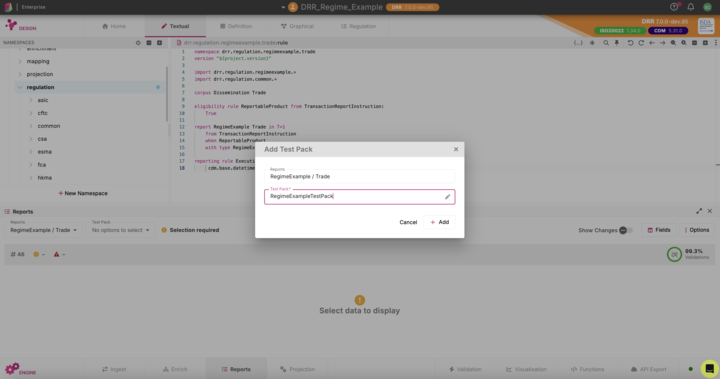
Task: Collapse all namespaces with minus box icon
Action: [x=149, y=43]
